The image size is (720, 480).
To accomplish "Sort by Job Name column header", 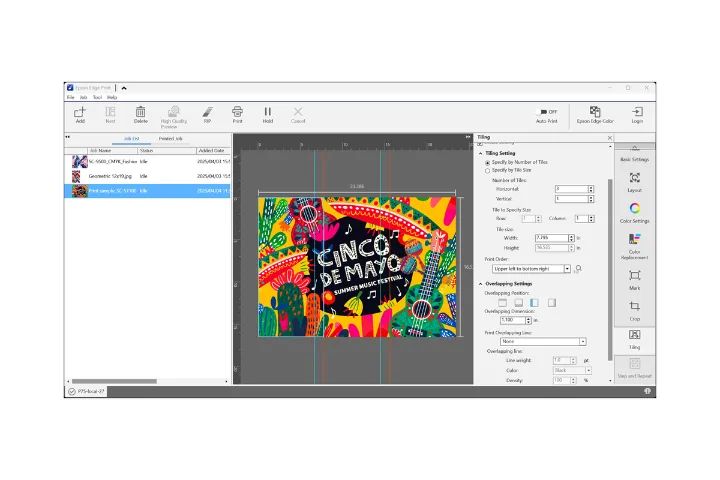I will 113,151.
